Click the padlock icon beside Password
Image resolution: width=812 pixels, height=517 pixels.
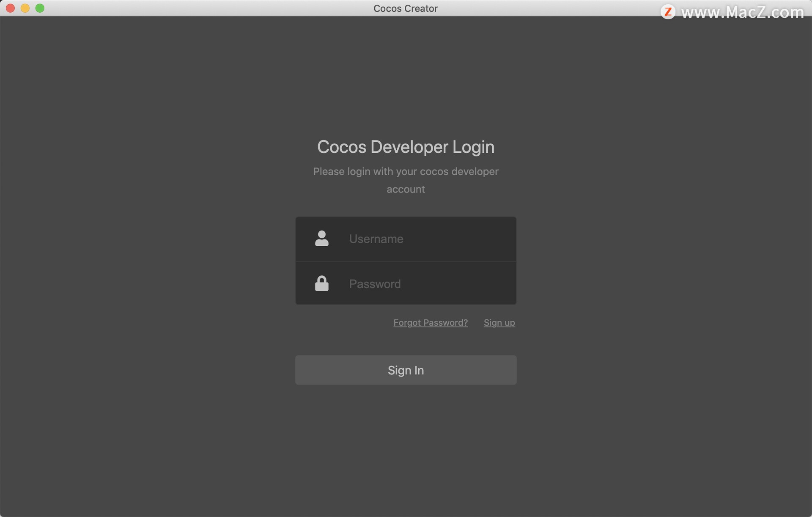[321, 283]
